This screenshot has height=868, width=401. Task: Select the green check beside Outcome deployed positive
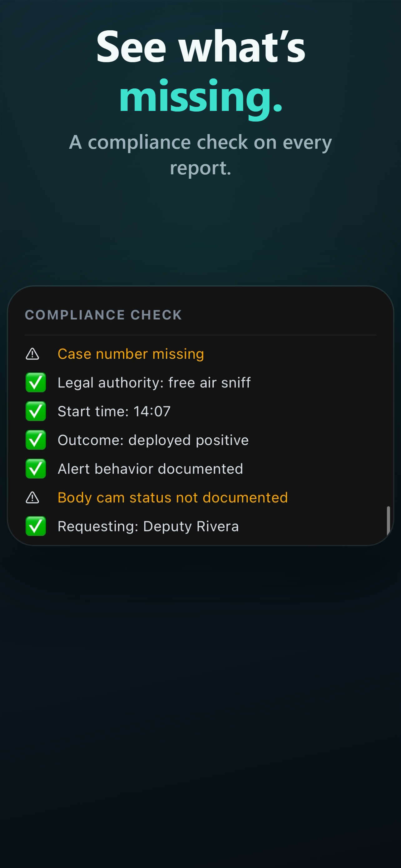(x=36, y=440)
